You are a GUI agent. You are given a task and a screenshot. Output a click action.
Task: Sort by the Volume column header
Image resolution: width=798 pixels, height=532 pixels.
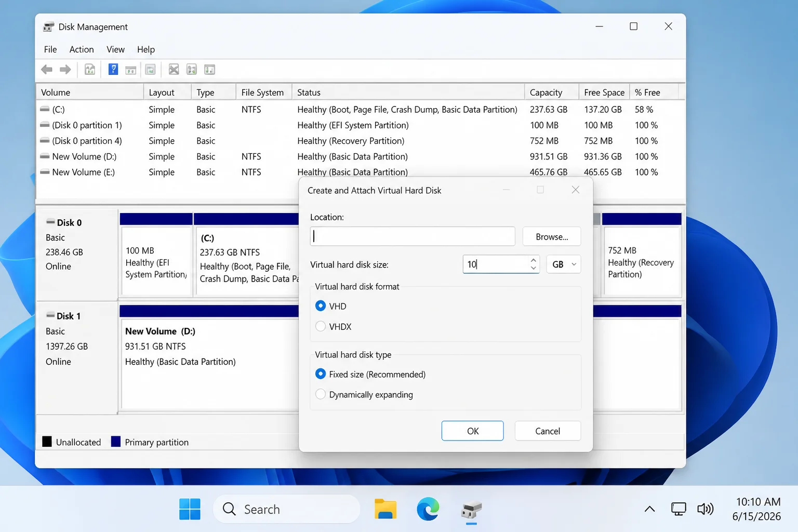click(89, 92)
